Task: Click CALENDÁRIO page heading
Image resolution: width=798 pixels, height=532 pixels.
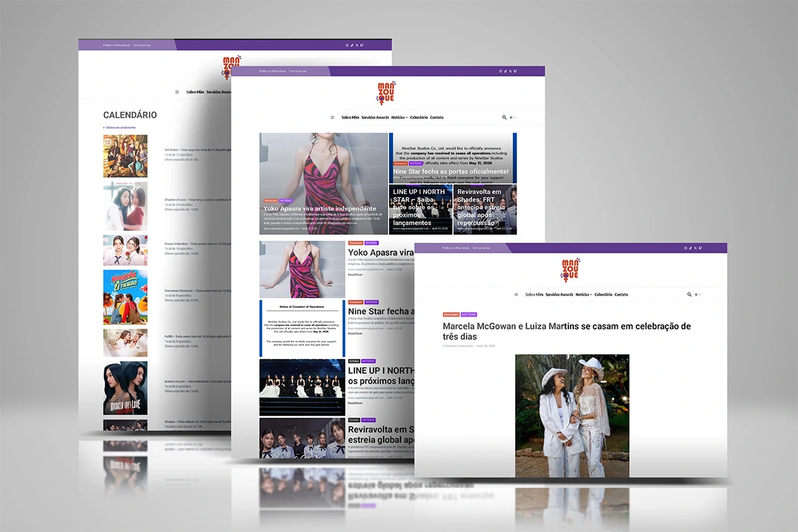Action: 130,115
